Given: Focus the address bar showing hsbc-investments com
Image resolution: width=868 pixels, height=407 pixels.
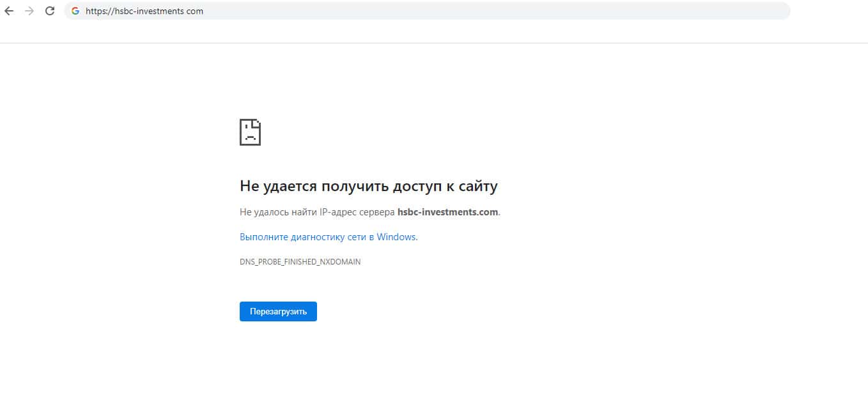Looking at the screenshot, I should click(427, 11).
